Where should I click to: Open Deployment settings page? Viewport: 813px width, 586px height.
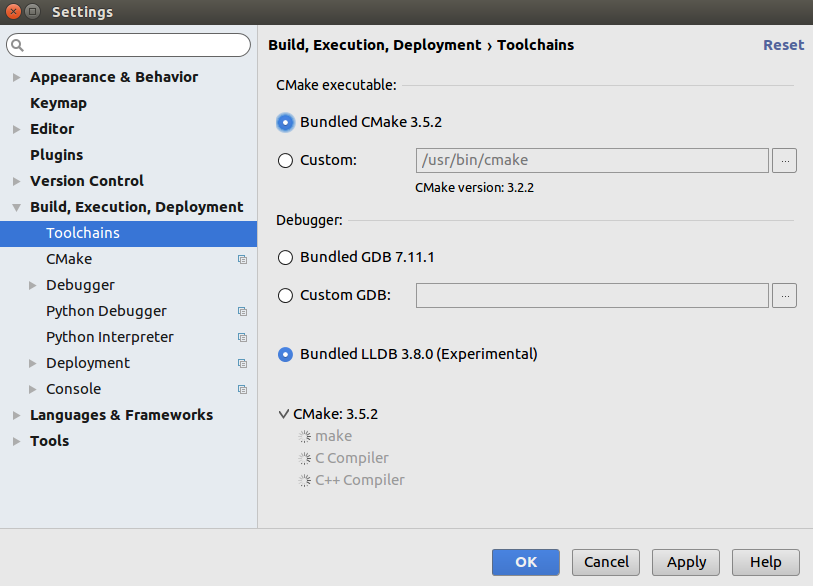[88, 363]
